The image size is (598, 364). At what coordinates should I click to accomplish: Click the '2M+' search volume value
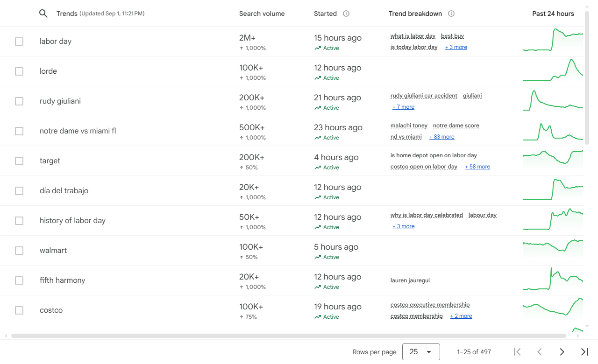click(248, 38)
